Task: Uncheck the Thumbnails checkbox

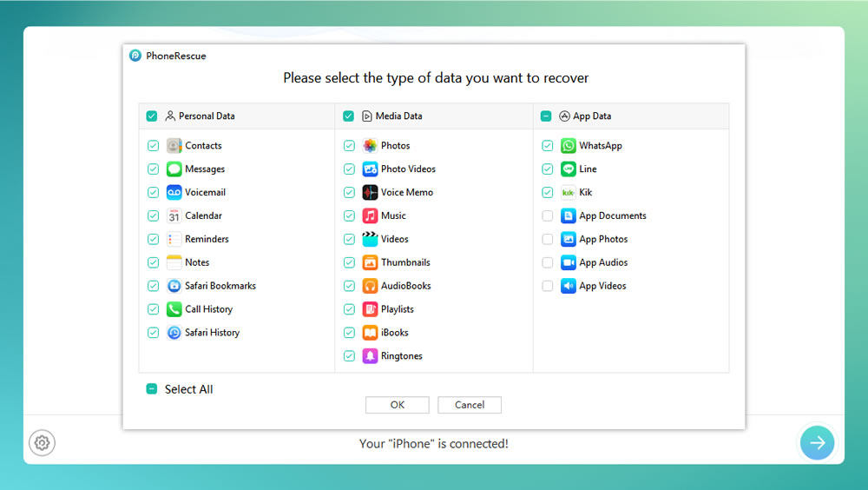Action: coord(349,262)
